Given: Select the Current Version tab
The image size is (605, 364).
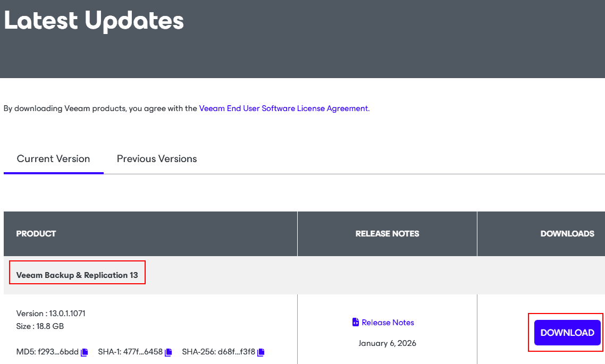Looking at the screenshot, I should [x=53, y=159].
